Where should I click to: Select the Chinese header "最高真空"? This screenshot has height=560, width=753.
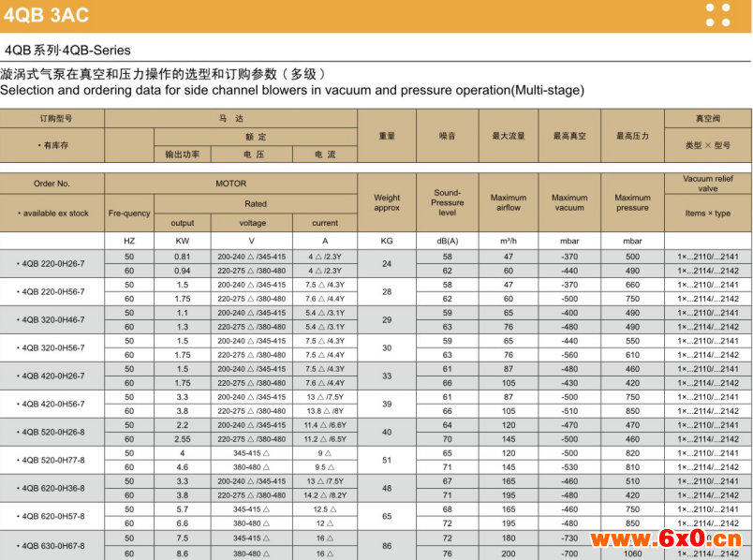pyautogui.click(x=569, y=136)
